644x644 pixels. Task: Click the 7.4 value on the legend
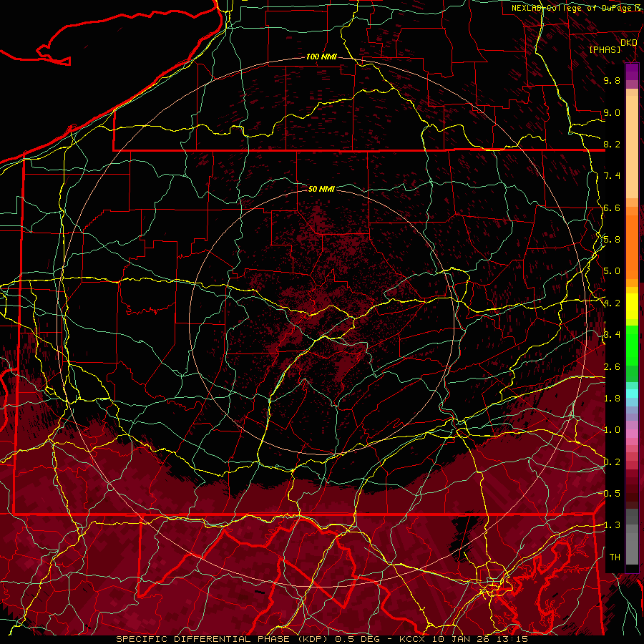click(612, 176)
